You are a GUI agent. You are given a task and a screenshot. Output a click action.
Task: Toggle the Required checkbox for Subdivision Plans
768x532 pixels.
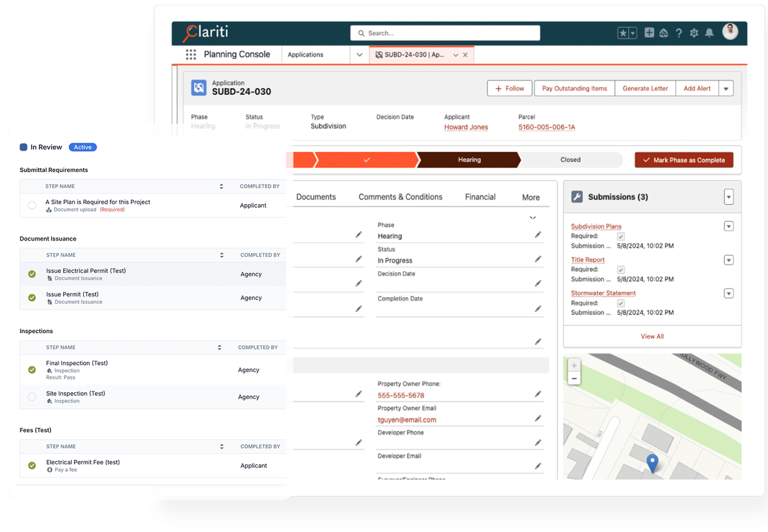621,236
